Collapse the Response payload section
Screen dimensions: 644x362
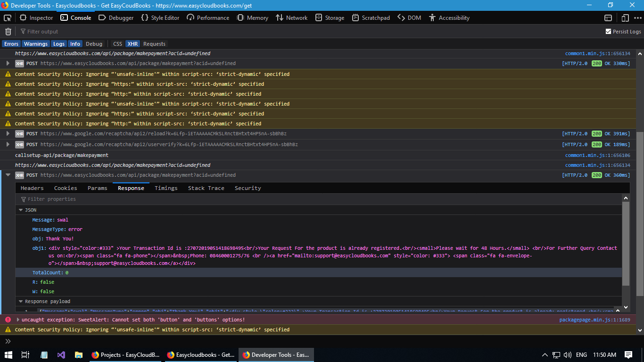pos(21,301)
